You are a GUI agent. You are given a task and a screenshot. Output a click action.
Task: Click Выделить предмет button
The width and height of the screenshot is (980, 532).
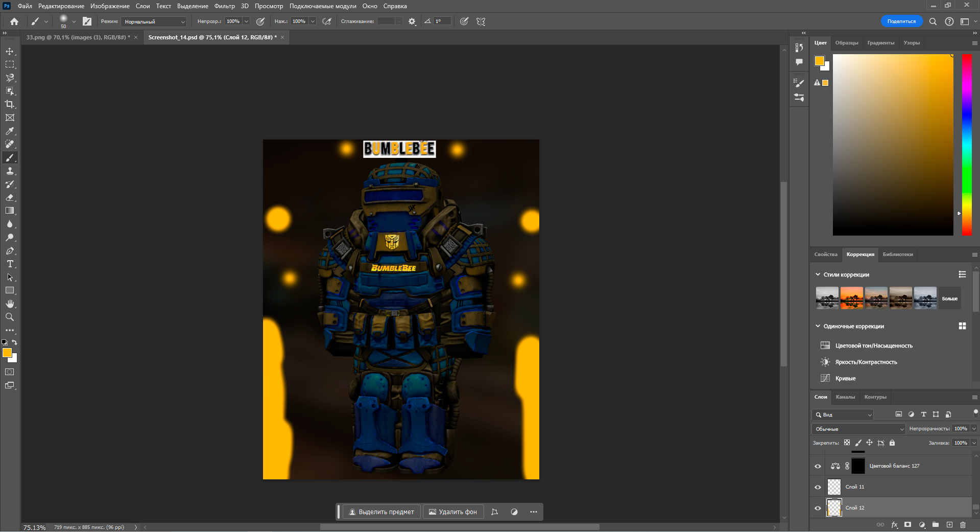click(381, 512)
